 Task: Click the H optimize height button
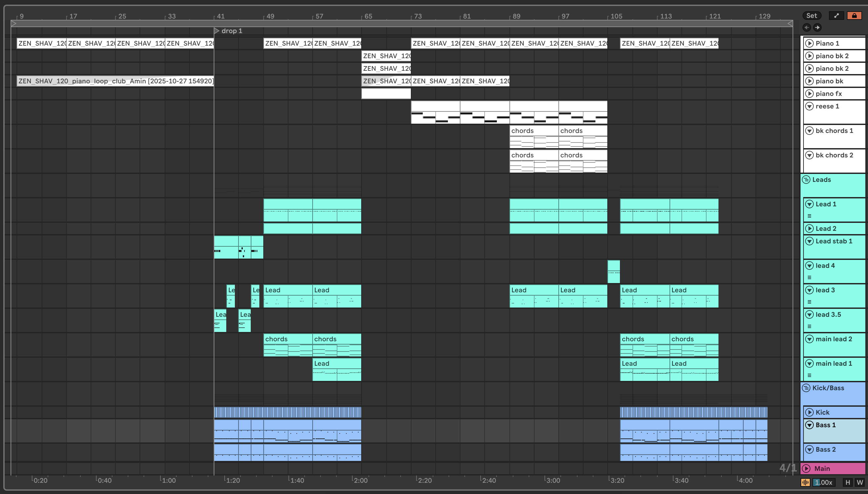tap(848, 482)
